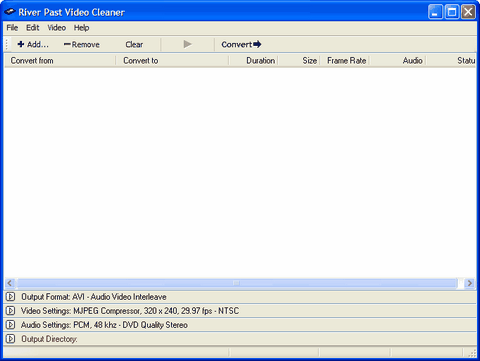This screenshot has height=361, width=480.
Task: Click the Clear toolbar button
Action: (134, 44)
